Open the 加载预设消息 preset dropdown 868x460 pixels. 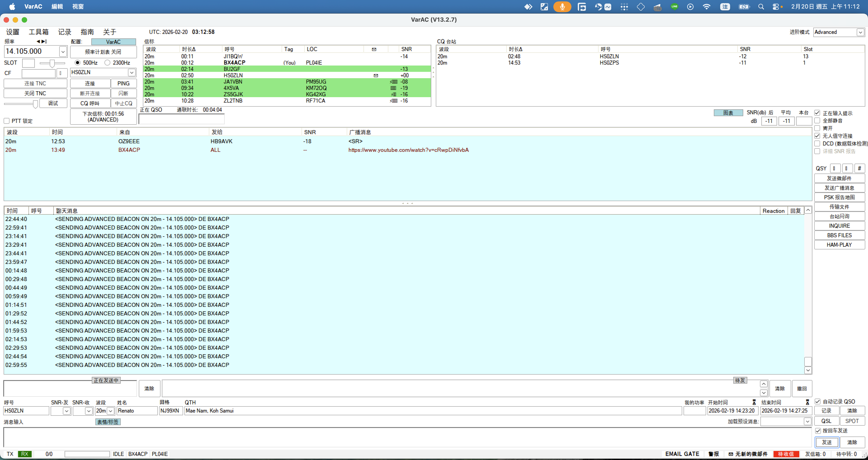point(807,421)
